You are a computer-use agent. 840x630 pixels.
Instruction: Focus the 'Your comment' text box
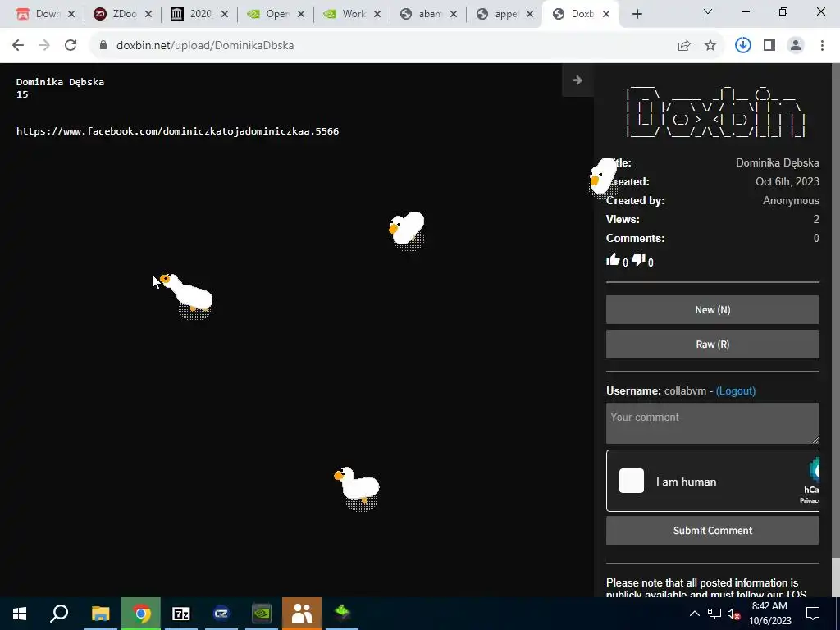[x=713, y=423]
